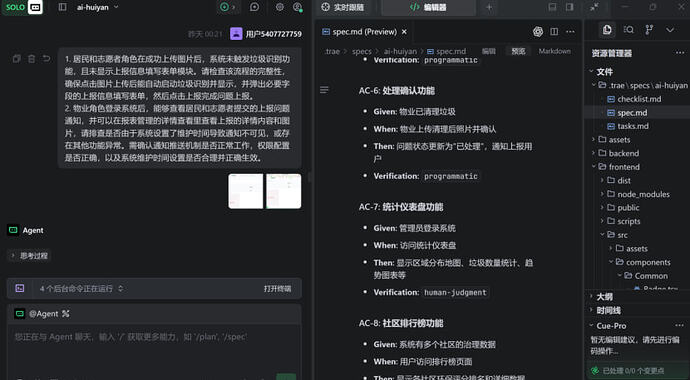Open search icon in right sidebar
Screen dimensions: 690x380
(628, 30)
